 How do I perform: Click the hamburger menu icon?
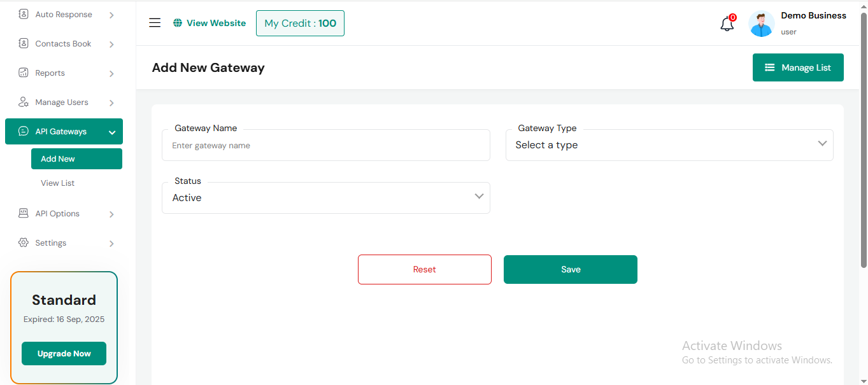tap(155, 23)
